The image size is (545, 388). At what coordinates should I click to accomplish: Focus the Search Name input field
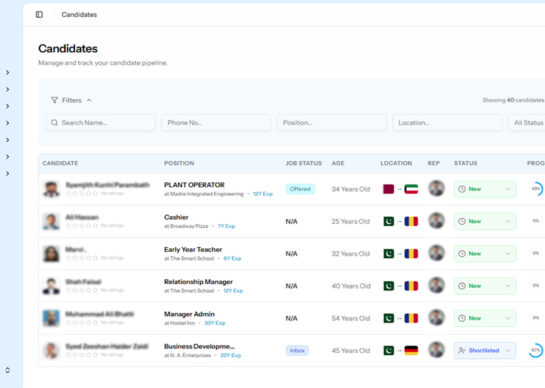pos(100,122)
